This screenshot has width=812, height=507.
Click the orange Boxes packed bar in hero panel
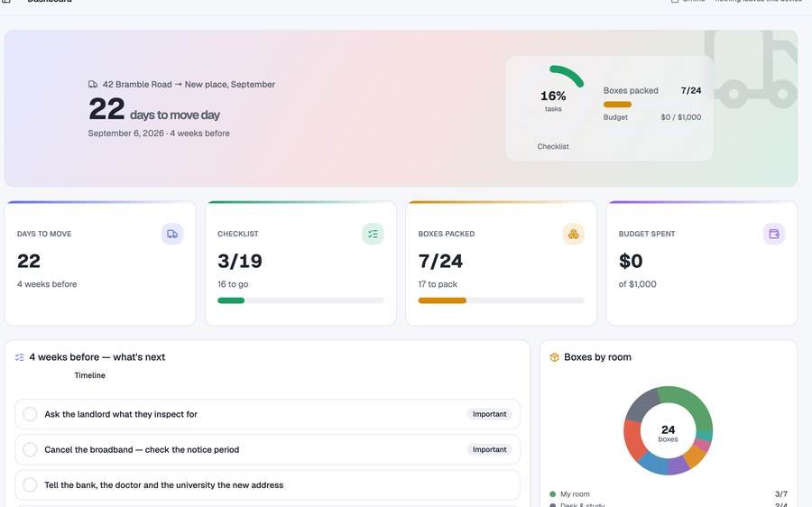(x=617, y=105)
